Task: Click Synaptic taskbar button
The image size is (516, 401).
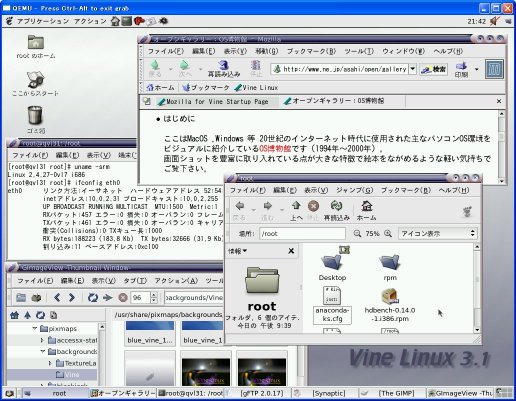Action: (325, 393)
